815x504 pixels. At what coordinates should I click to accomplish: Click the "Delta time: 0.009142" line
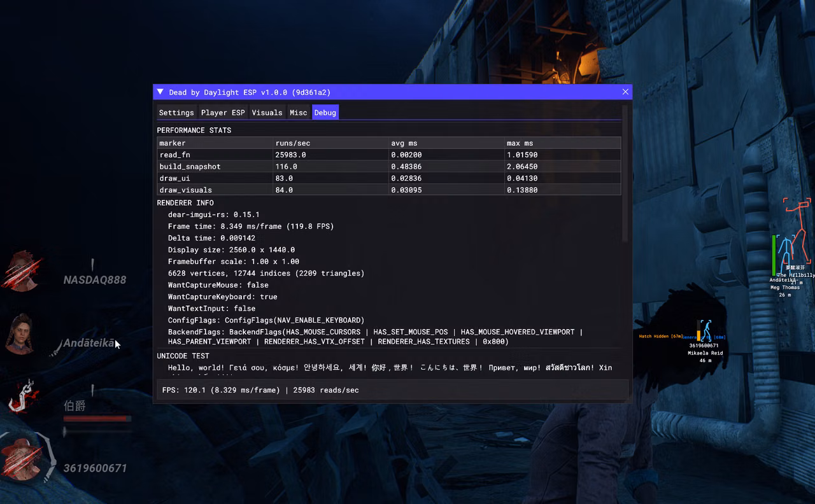(212, 238)
